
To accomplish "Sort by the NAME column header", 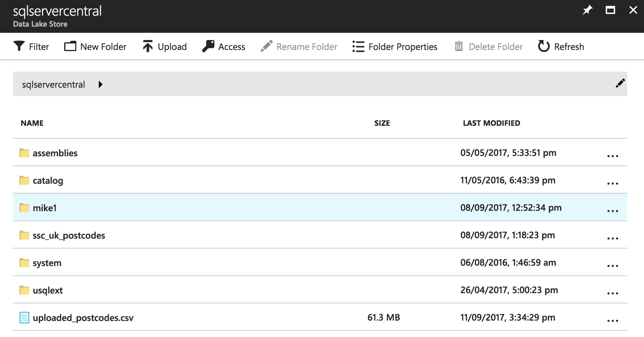I will [32, 123].
